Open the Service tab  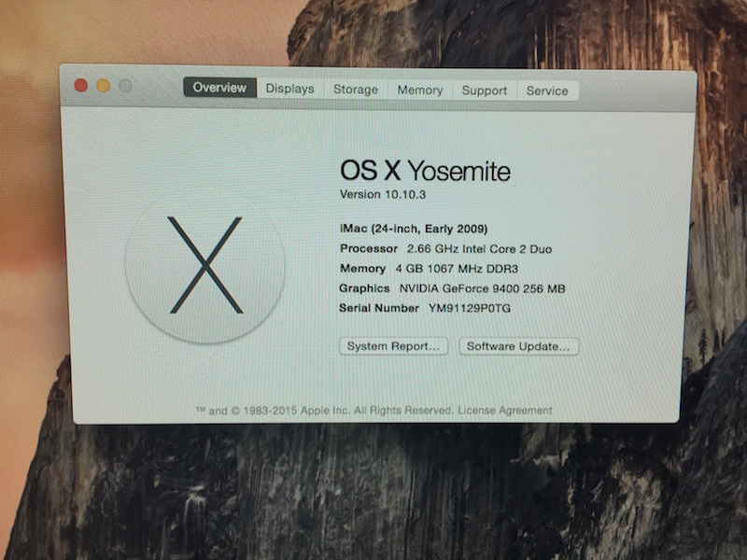548,91
